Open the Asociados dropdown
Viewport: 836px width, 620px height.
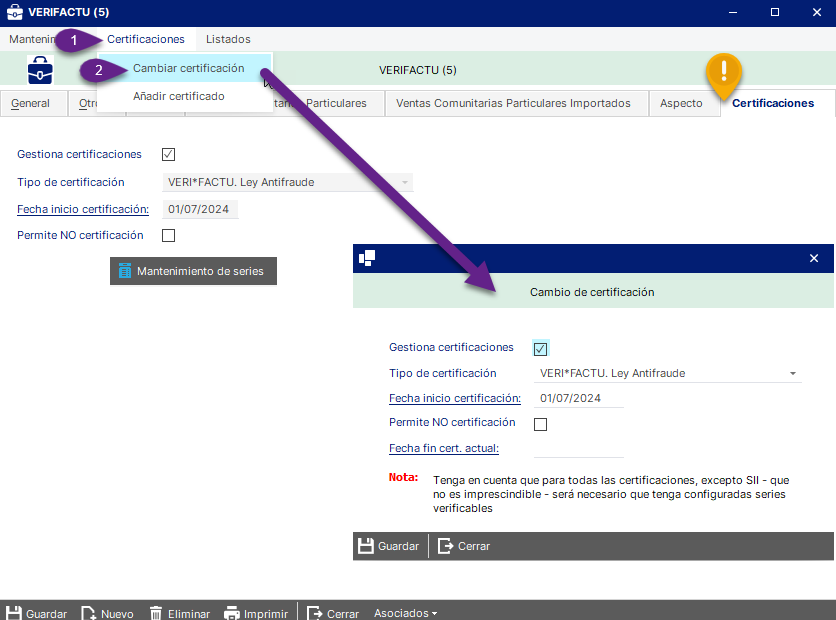[x=405, y=614]
